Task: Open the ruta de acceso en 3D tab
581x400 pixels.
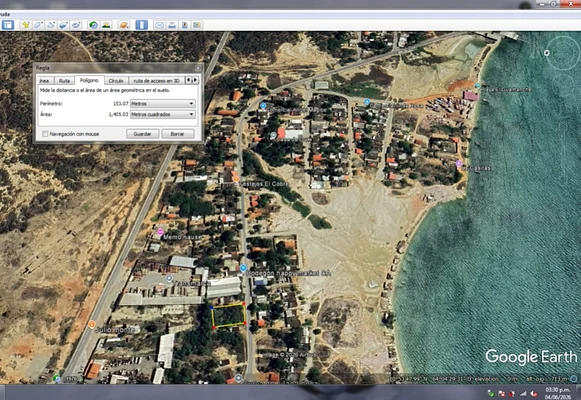Action: 156,80
